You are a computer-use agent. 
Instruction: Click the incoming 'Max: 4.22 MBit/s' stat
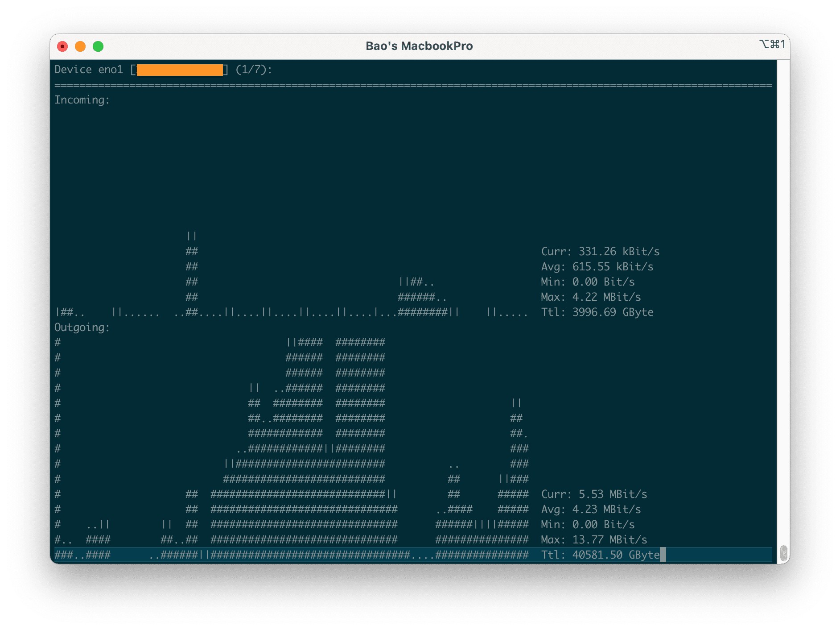pyautogui.click(x=591, y=297)
